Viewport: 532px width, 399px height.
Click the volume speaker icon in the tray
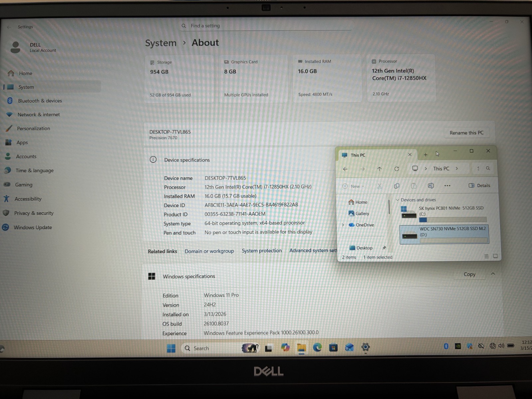coord(501,346)
